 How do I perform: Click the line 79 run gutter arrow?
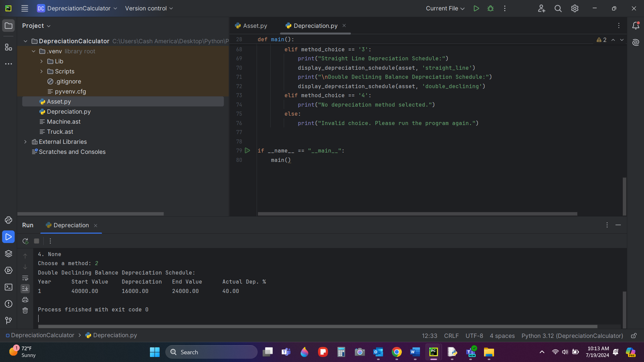[248, 151]
